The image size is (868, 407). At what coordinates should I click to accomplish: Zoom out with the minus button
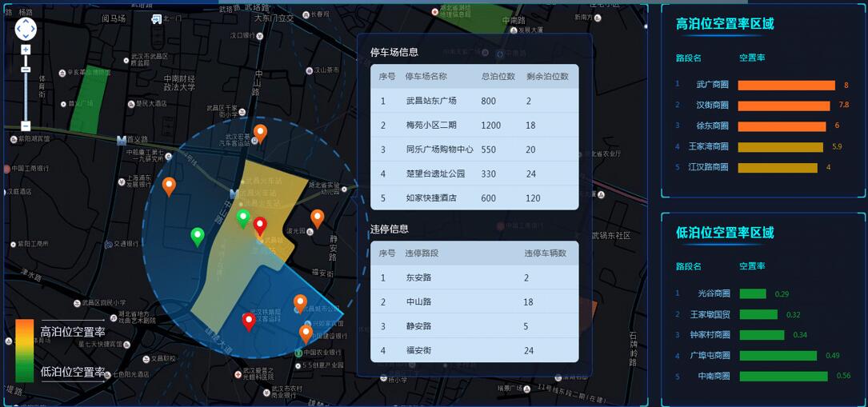pos(26,126)
